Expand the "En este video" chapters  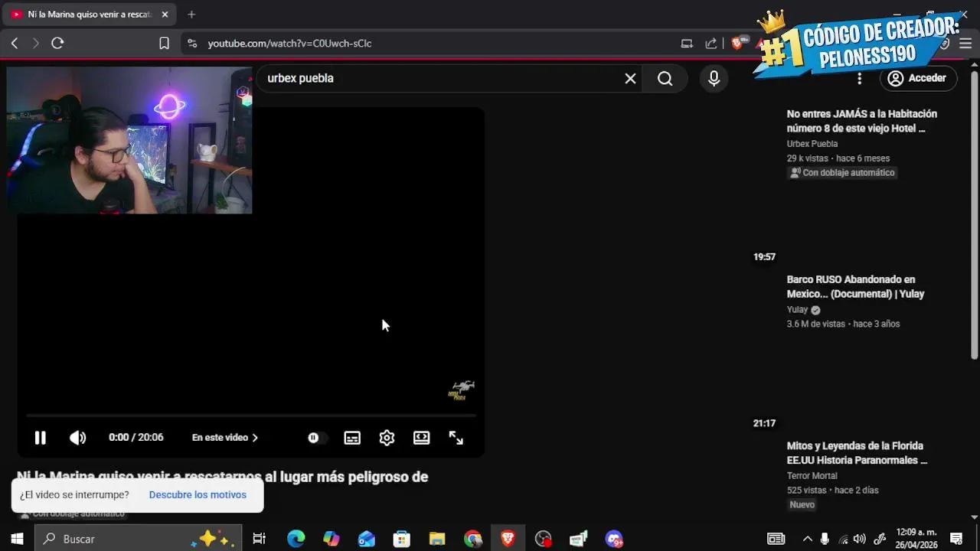coord(225,438)
